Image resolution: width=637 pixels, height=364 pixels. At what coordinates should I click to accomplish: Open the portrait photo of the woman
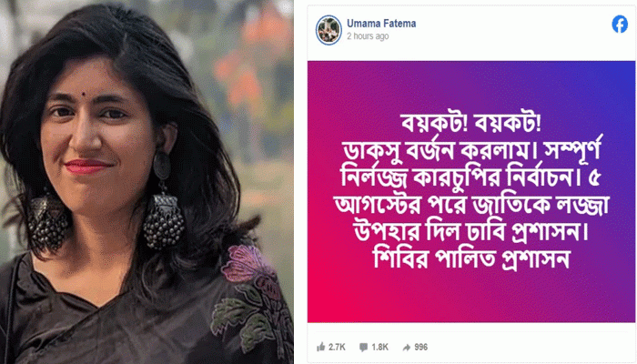(x=147, y=182)
